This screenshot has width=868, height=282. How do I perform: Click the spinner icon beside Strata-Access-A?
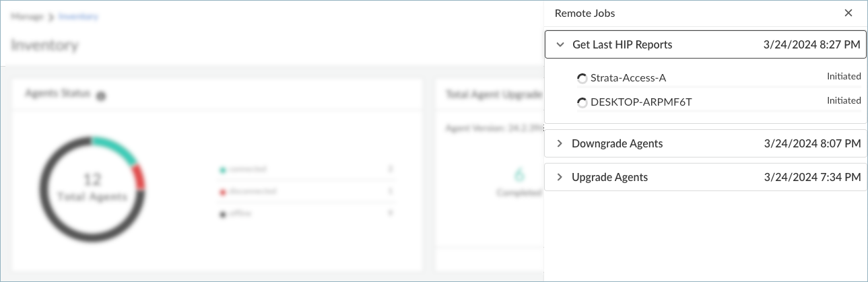click(x=582, y=78)
